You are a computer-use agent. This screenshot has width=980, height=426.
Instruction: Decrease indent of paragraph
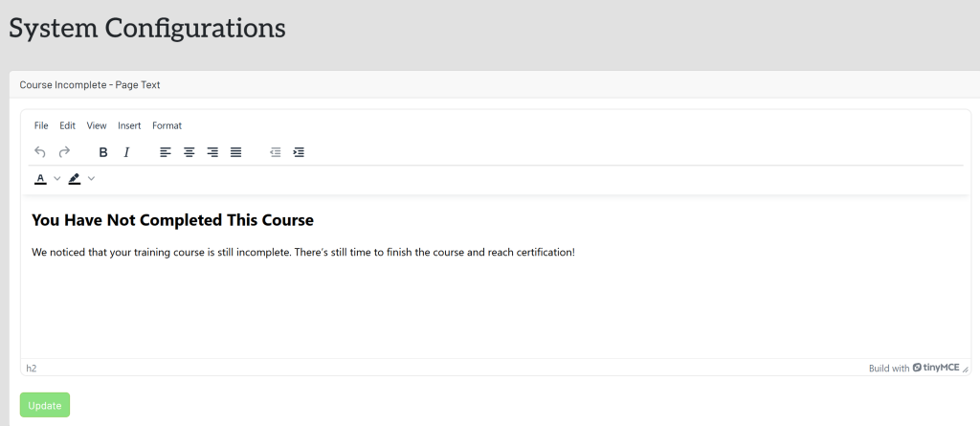pyautogui.click(x=276, y=152)
